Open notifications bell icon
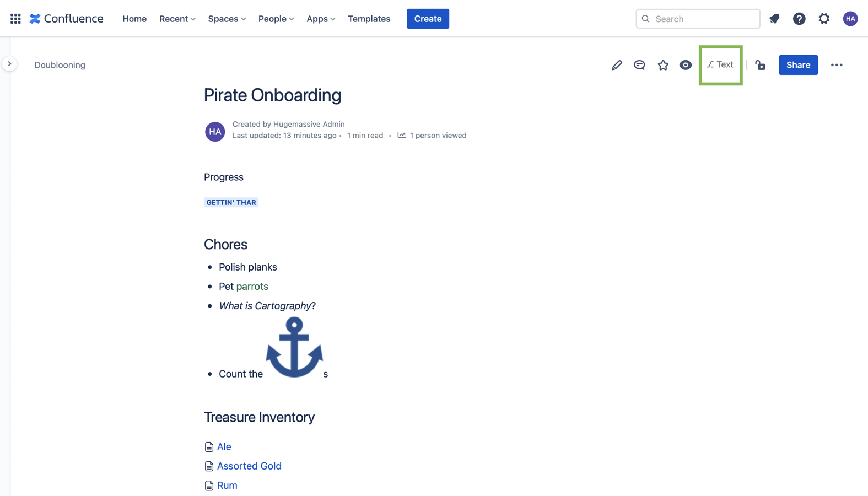 click(x=774, y=19)
